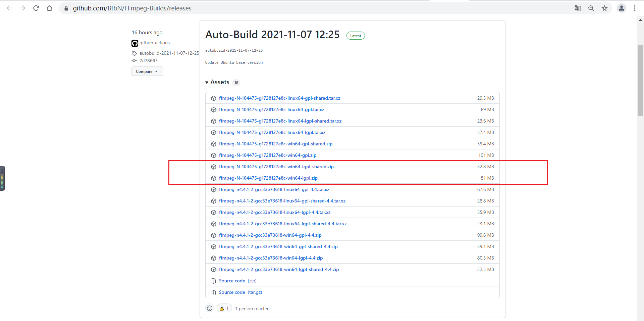
Task: Click file icon for Source code (tar.gz)
Action: pyautogui.click(x=214, y=292)
